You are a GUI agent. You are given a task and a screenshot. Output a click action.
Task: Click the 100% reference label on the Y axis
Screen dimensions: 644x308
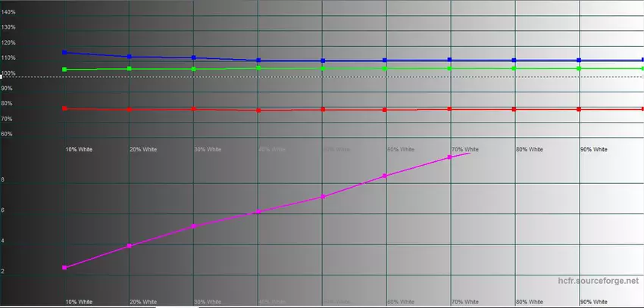pyautogui.click(x=8, y=73)
